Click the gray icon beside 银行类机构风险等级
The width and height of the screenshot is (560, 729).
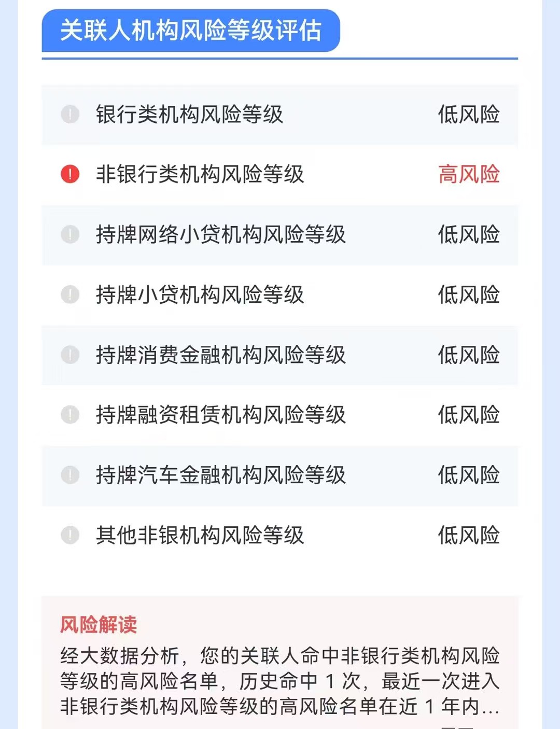pos(70,114)
